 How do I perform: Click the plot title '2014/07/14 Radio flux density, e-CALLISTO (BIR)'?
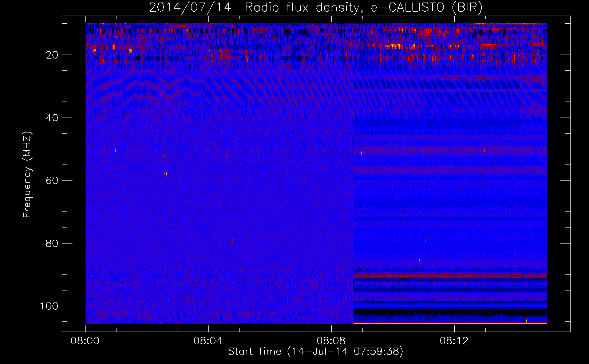316,8
